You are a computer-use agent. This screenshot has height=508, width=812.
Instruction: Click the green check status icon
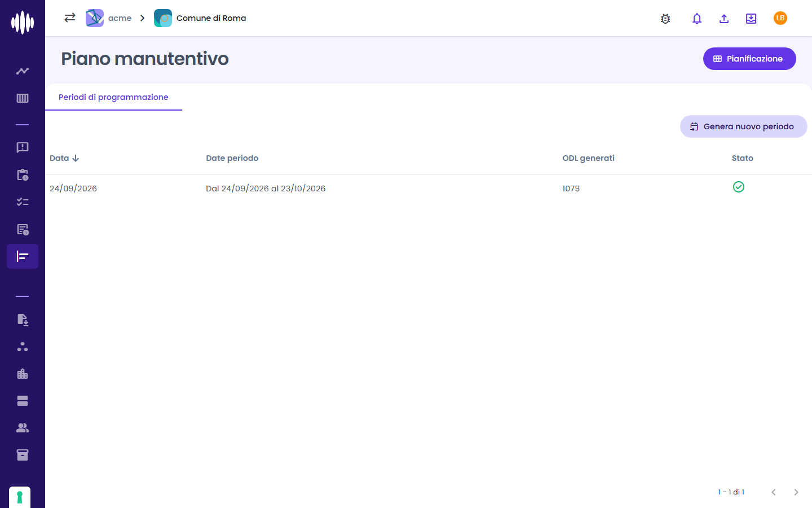pos(739,187)
